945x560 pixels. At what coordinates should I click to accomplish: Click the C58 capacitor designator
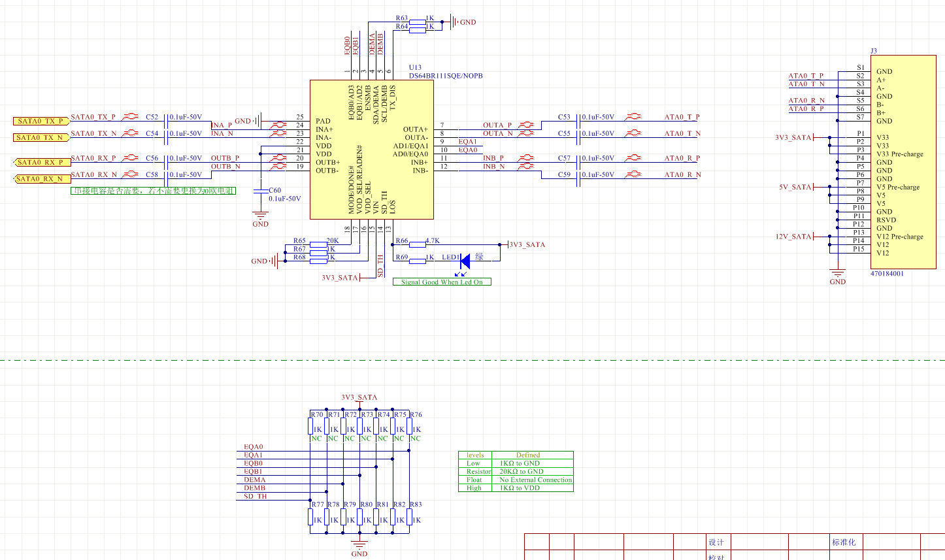coord(152,174)
